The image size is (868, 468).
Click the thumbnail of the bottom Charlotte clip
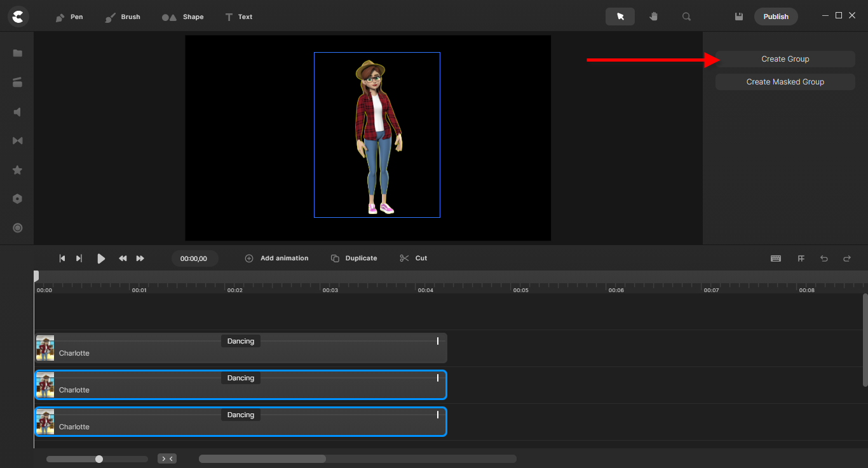(45, 422)
